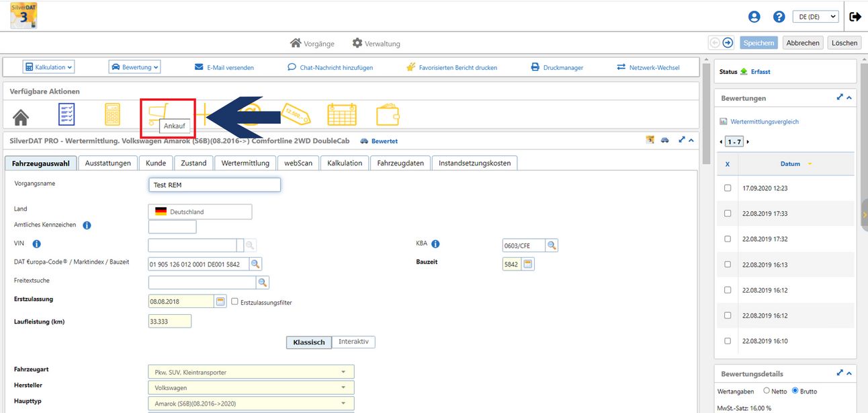Check the 17.09.2020 12:23 valuation checkbox
The width and height of the screenshot is (868, 413).
[x=728, y=188]
